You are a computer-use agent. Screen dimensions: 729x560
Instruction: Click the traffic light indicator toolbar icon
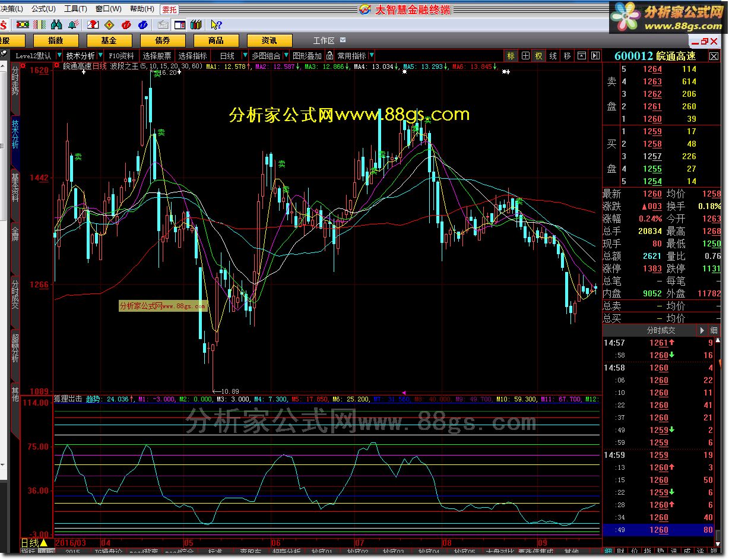coord(23,25)
